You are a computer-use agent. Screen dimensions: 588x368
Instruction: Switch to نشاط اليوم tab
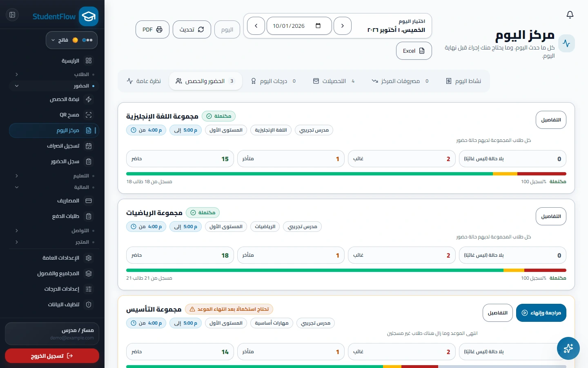coord(463,81)
